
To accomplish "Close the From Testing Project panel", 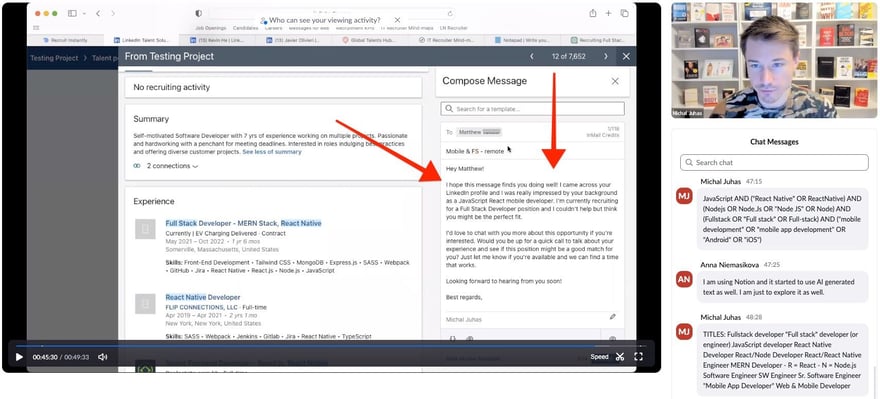I will (x=626, y=56).
